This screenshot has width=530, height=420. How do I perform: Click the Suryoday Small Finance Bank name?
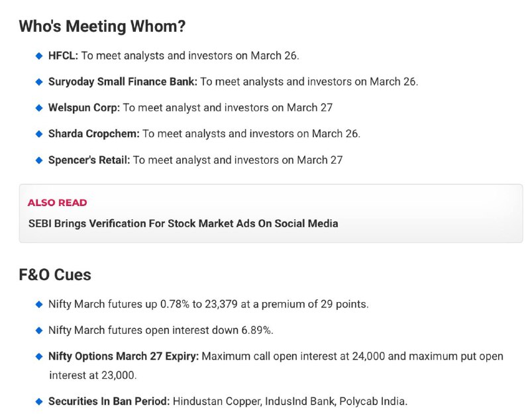pos(123,81)
